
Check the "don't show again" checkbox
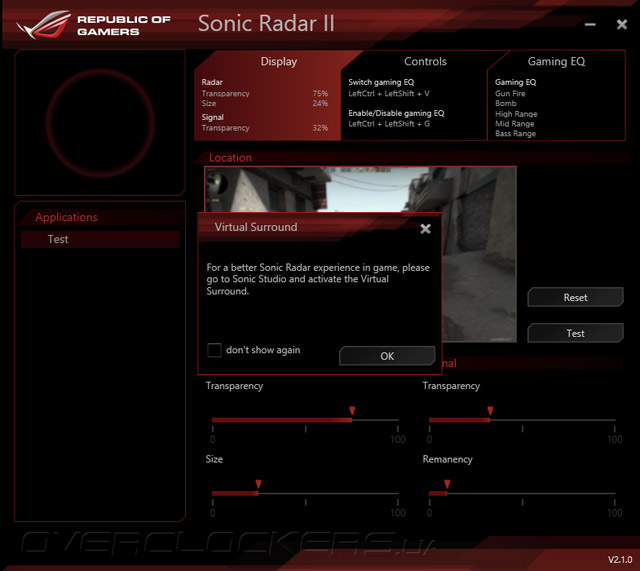point(214,350)
